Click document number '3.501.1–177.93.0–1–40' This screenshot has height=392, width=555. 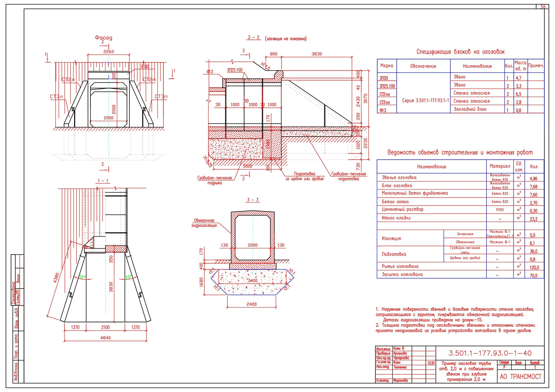(490, 353)
